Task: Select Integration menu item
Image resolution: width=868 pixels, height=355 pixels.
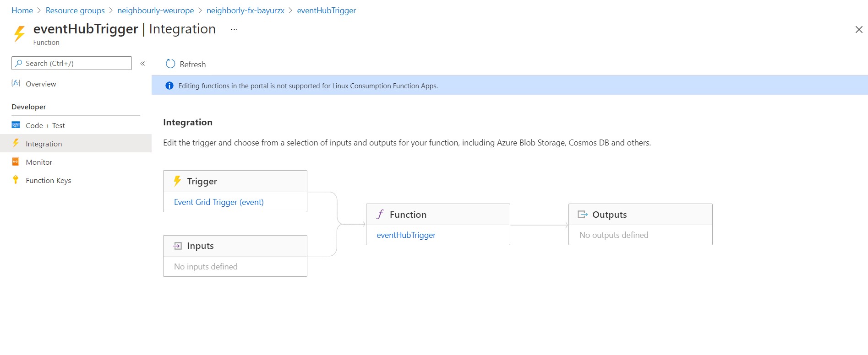Action: [x=44, y=144]
